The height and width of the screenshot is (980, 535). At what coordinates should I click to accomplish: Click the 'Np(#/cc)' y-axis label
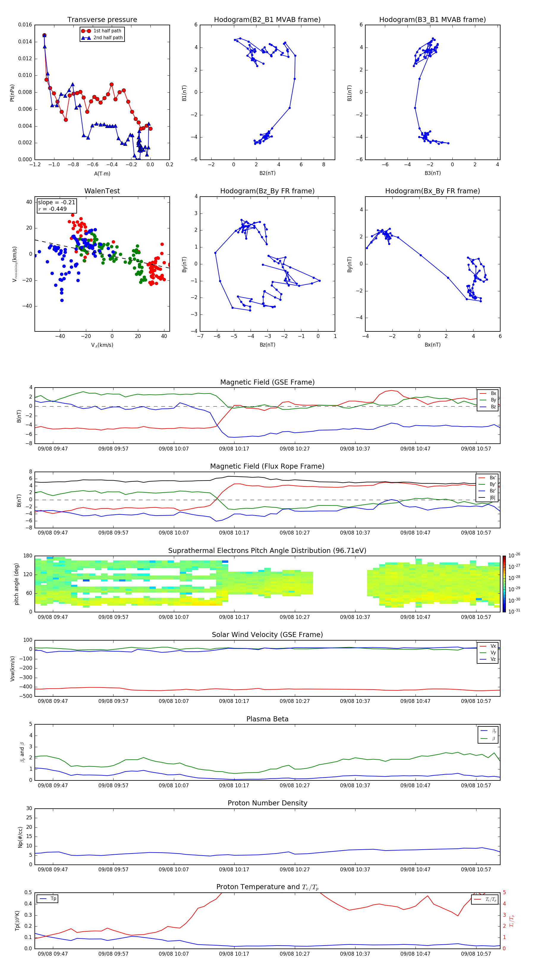(x=20, y=837)
